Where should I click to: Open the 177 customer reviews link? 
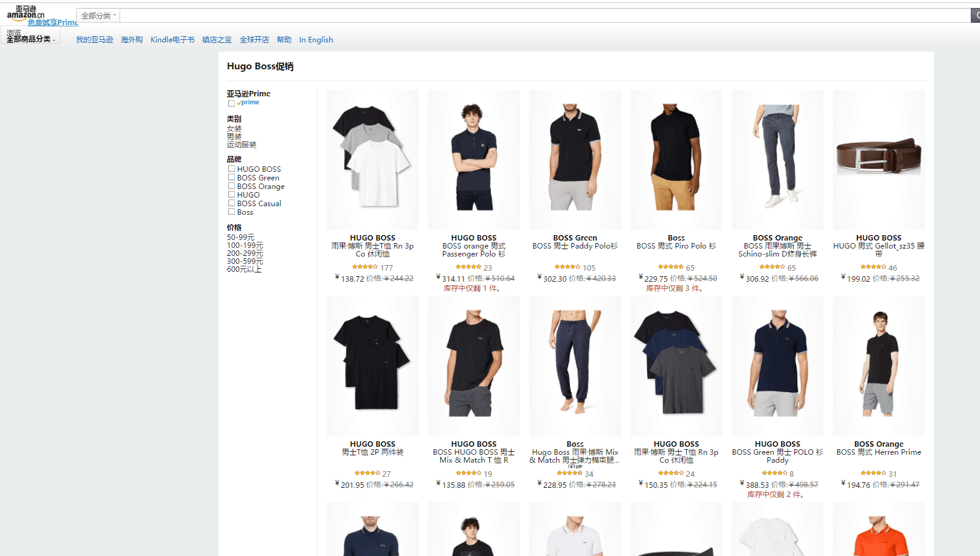pyautogui.click(x=386, y=268)
